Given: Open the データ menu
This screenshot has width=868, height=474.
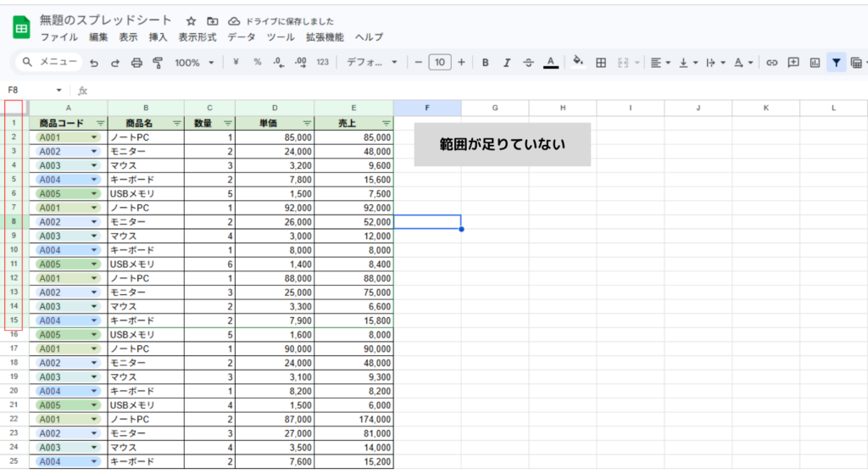Looking at the screenshot, I should [x=242, y=37].
